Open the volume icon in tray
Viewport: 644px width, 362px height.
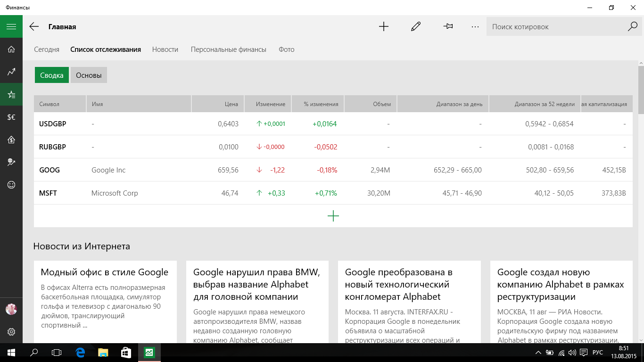[x=572, y=353]
